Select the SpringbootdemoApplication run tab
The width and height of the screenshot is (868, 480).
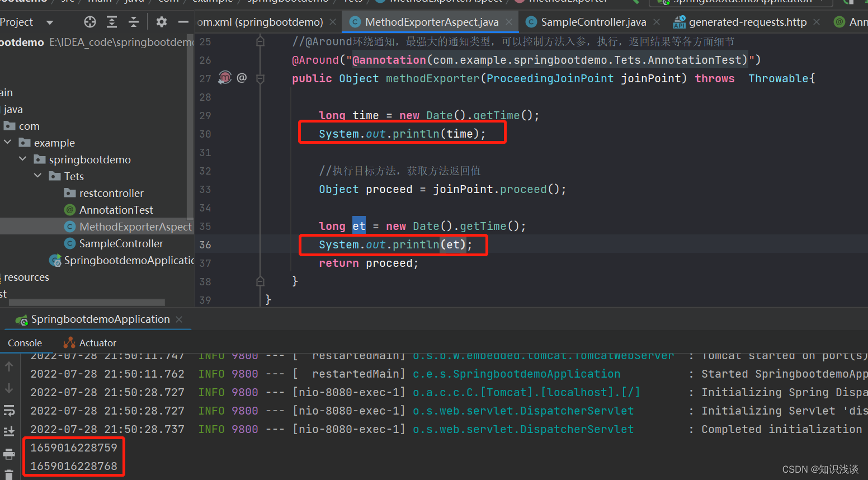(x=101, y=319)
